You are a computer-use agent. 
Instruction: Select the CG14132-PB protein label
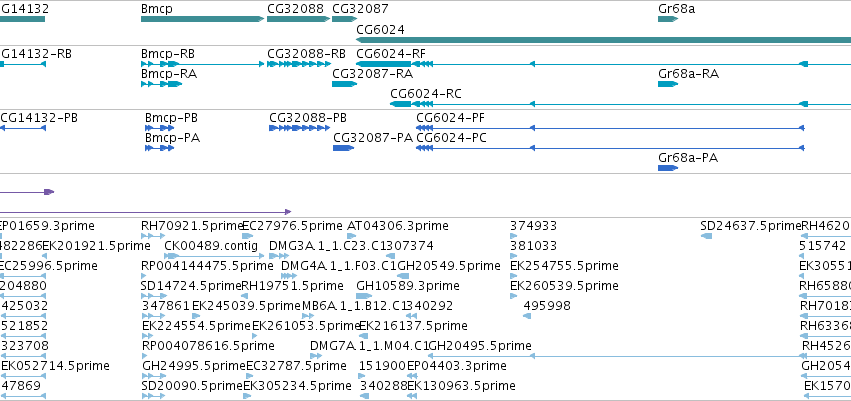[39, 118]
